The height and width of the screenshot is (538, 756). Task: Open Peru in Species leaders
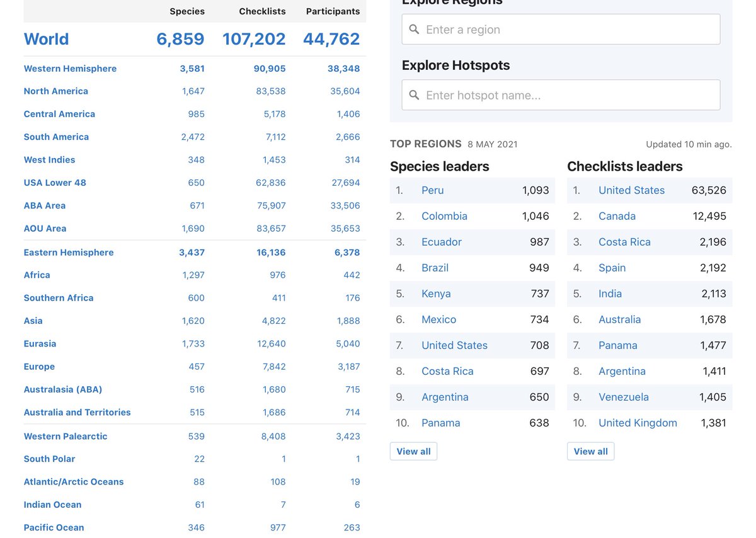pyautogui.click(x=433, y=190)
